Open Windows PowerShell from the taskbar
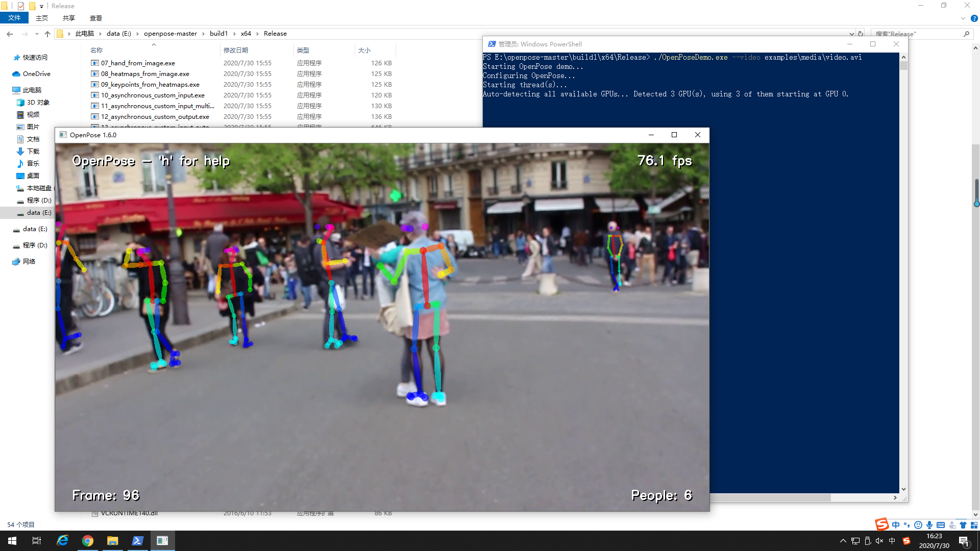Image resolution: width=980 pixels, height=551 pixels. tap(137, 540)
